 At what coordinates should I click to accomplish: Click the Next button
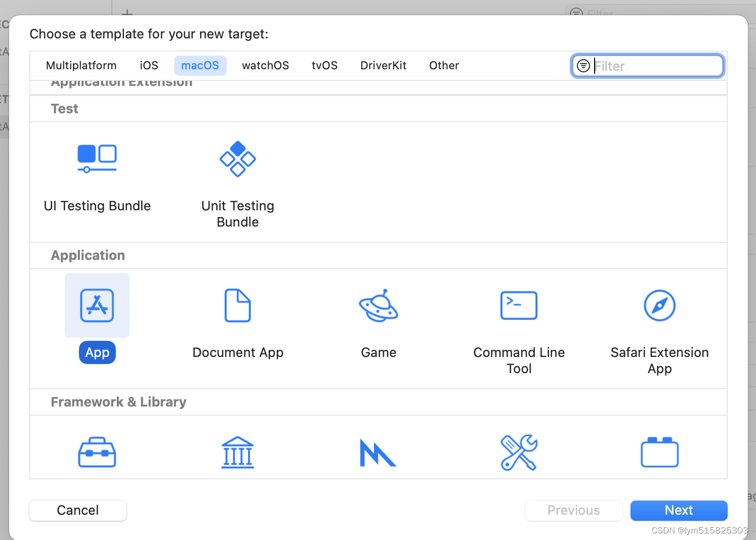(x=678, y=510)
